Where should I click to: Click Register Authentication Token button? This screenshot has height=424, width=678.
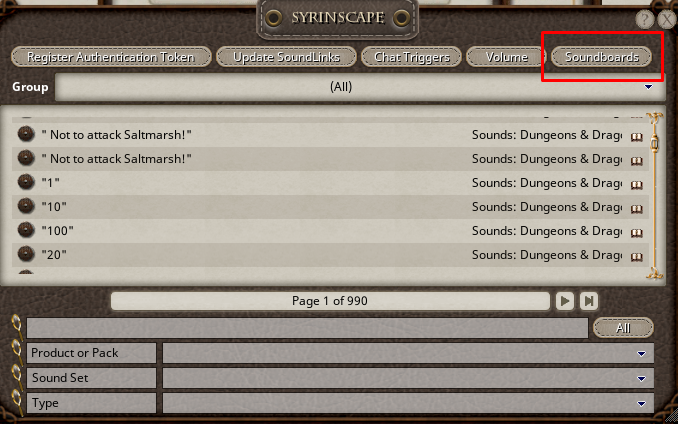click(111, 57)
